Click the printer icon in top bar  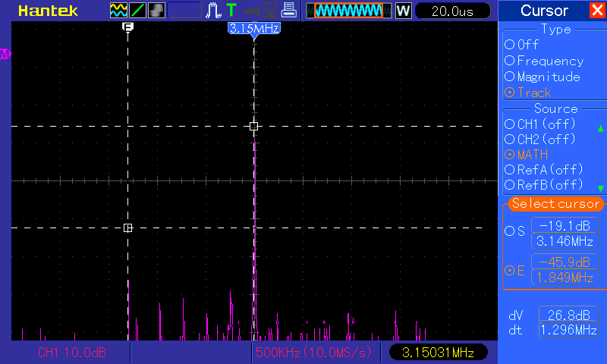288,11
